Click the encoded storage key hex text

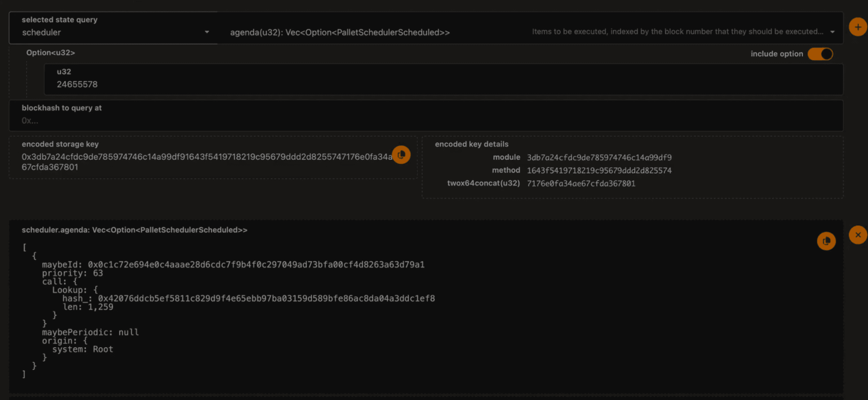point(206,157)
